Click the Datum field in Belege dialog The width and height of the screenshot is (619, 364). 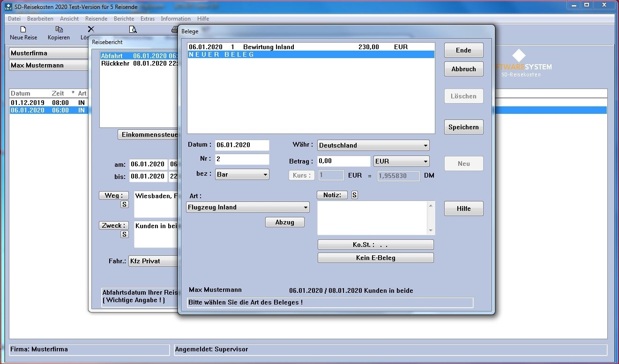point(242,145)
